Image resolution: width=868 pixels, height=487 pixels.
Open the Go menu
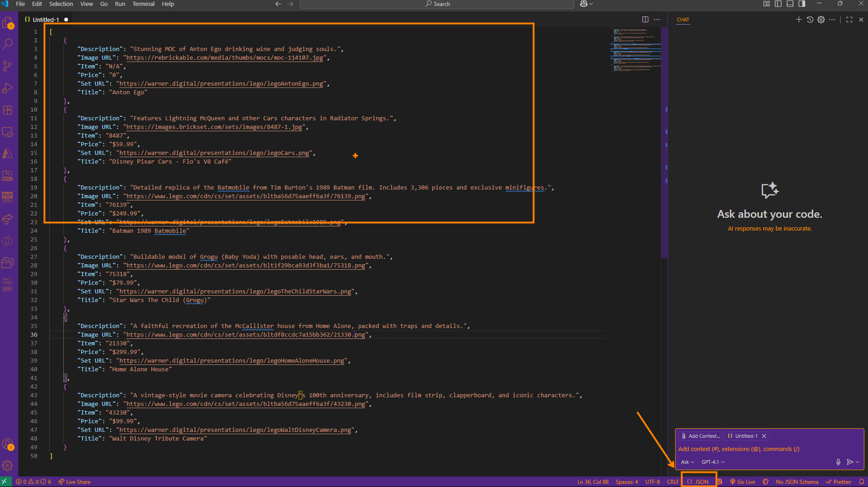tap(104, 4)
